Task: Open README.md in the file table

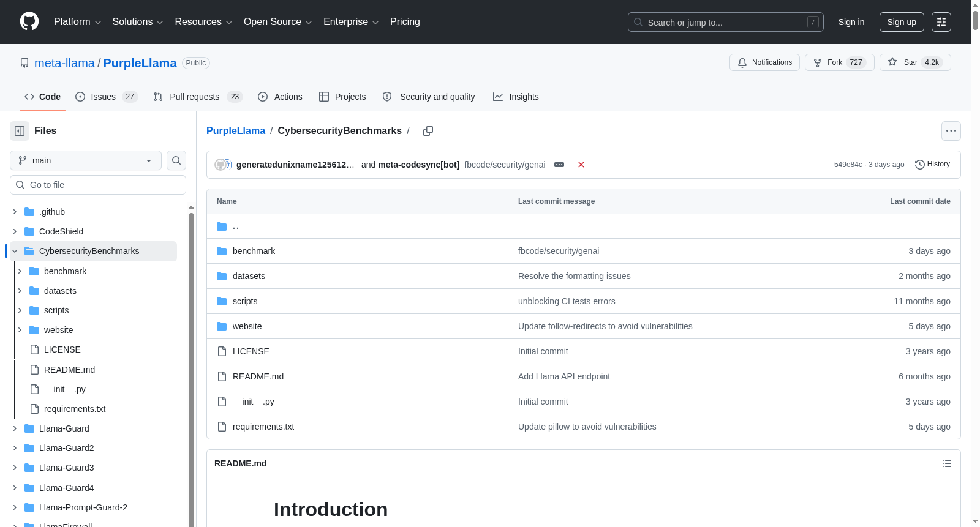Action: click(258, 376)
